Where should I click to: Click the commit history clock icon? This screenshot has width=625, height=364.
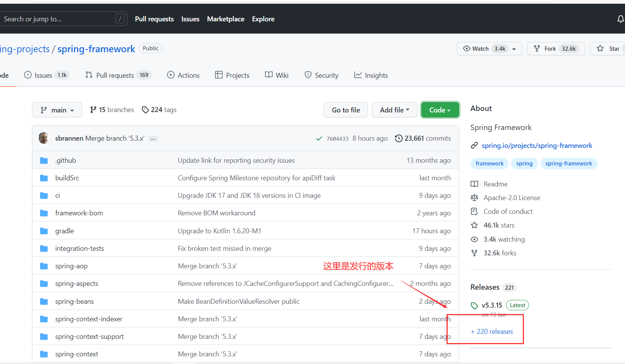click(x=398, y=138)
